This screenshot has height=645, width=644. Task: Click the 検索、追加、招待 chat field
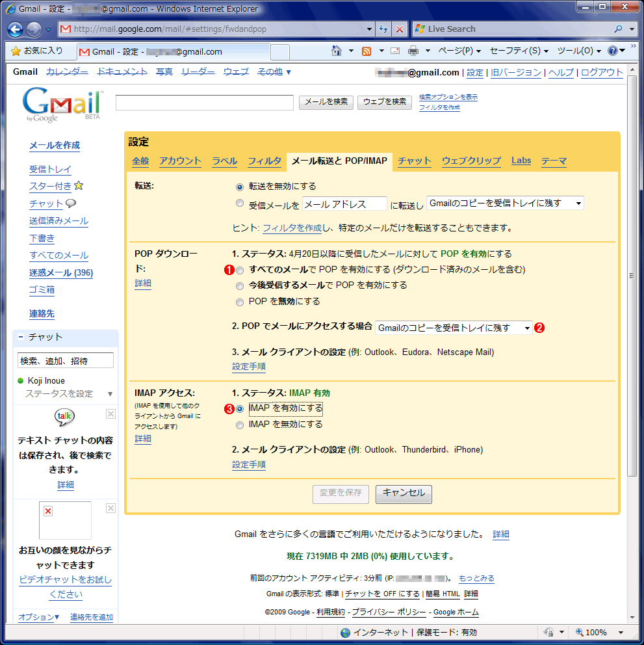click(66, 360)
